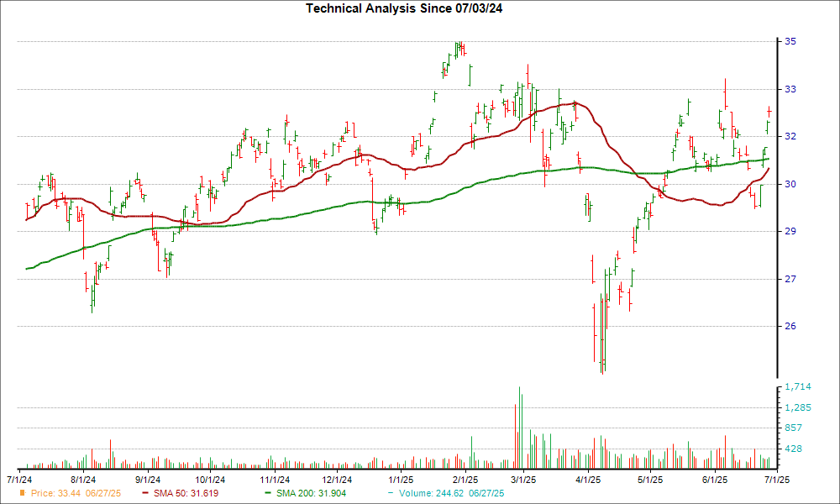Click the orange Price legend marker
This screenshot has width=840, height=504.
point(23,493)
